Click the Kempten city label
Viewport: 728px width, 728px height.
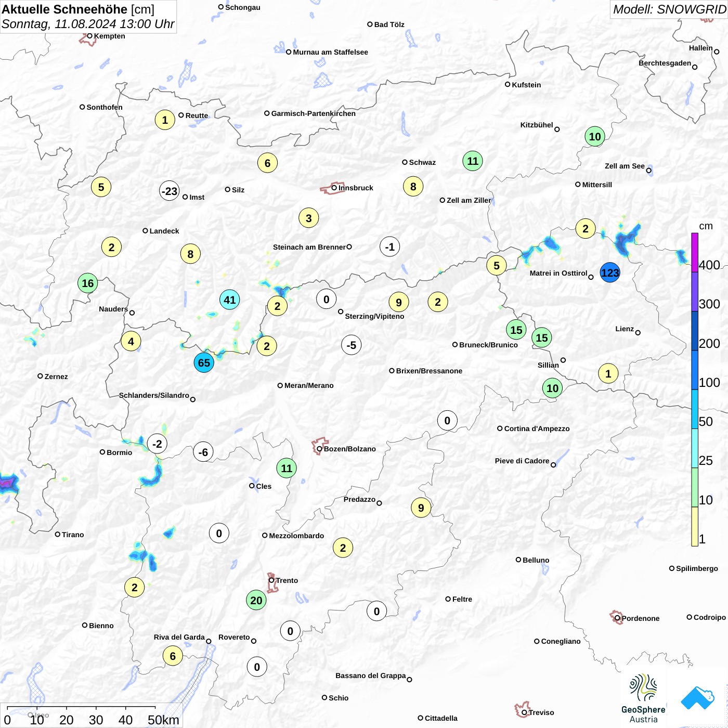pyautogui.click(x=109, y=36)
